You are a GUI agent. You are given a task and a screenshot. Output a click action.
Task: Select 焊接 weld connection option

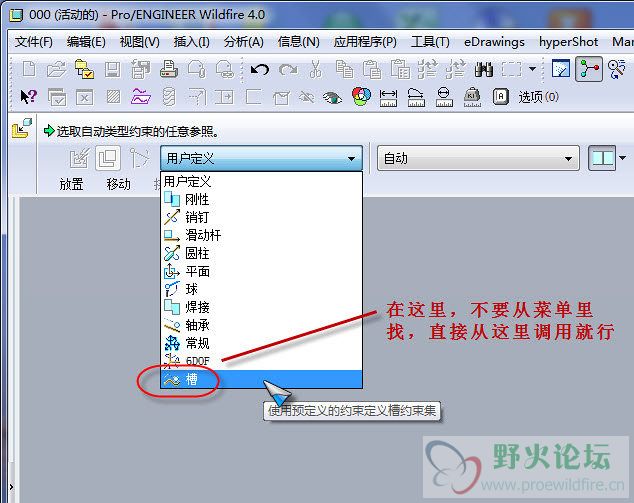261,307
